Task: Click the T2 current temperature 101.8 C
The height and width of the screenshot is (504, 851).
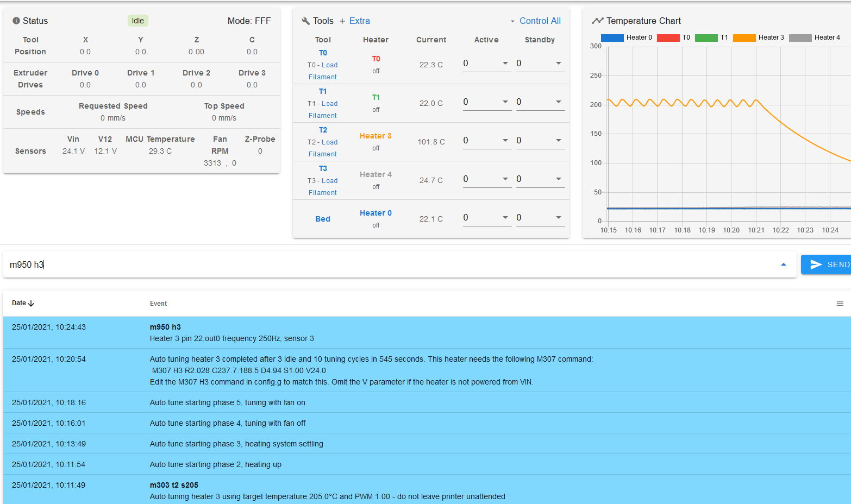Action: [x=431, y=142]
